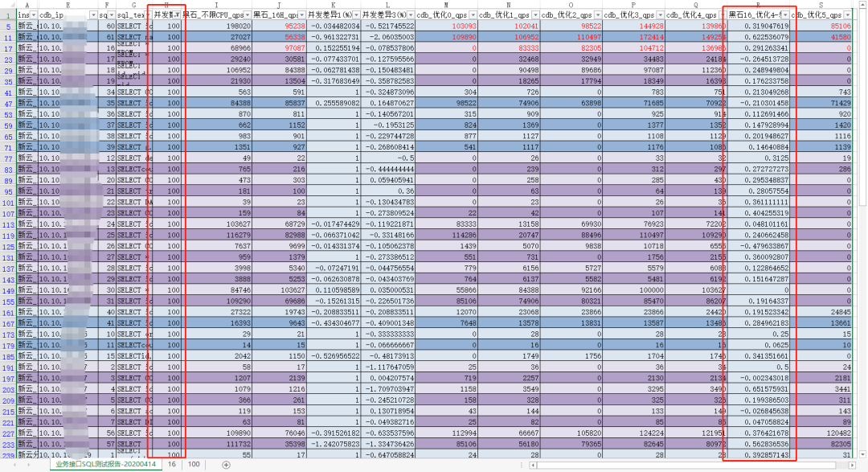Screen dimensions: 868x472
Task: Click cell value 106952
Action: pyautogui.click(x=216, y=70)
